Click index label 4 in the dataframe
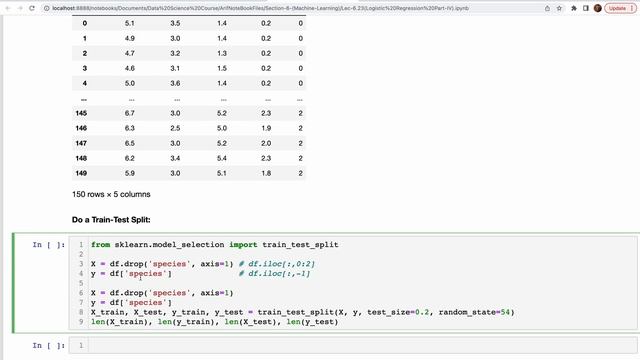The height and width of the screenshot is (360, 640). point(84,83)
